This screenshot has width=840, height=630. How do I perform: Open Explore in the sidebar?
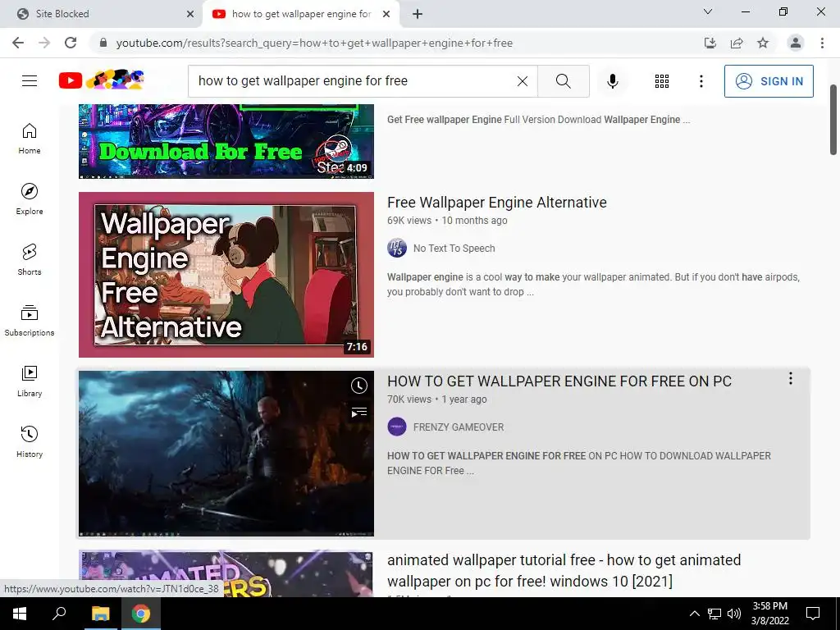(30, 199)
